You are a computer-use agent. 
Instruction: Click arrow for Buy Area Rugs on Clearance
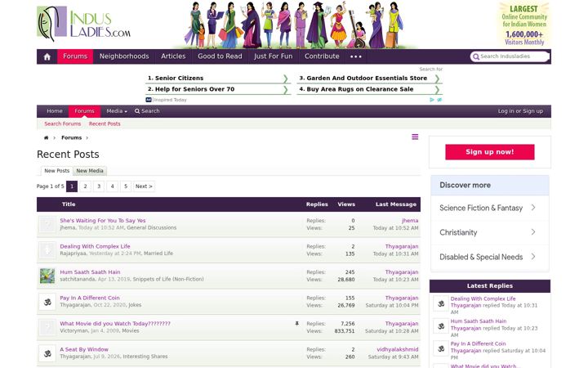click(x=437, y=90)
